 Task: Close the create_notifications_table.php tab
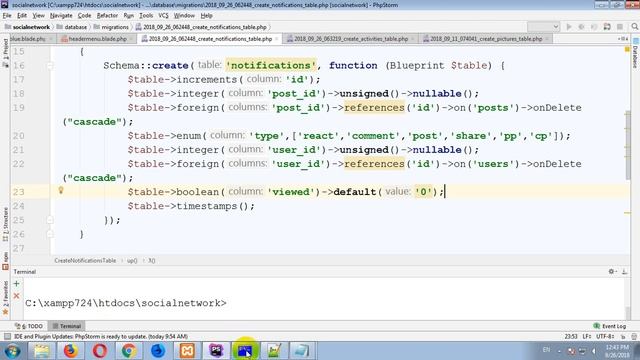point(277,39)
